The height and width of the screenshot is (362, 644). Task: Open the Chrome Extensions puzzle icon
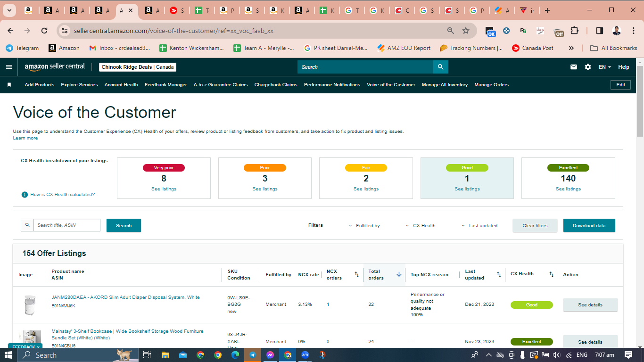click(574, 31)
